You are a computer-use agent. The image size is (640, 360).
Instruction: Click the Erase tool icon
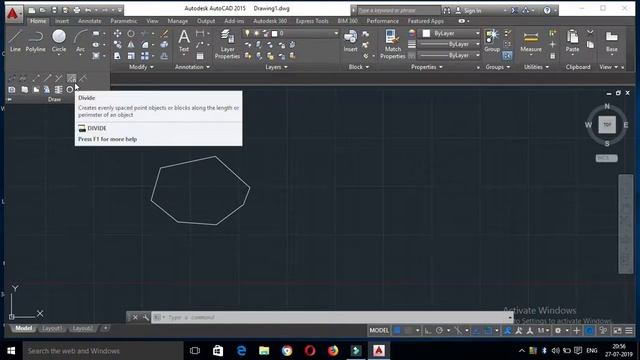(164, 33)
